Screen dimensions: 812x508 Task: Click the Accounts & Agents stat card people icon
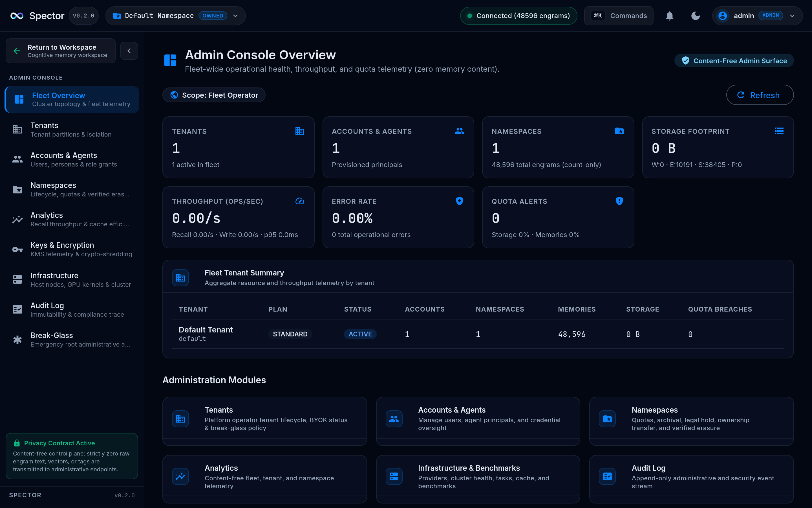click(x=459, y=131)
